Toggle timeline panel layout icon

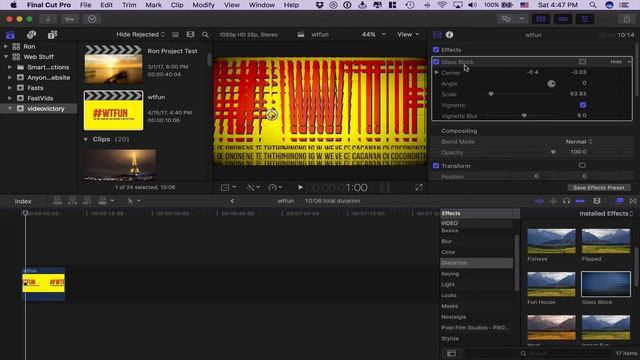pos(563,19)
